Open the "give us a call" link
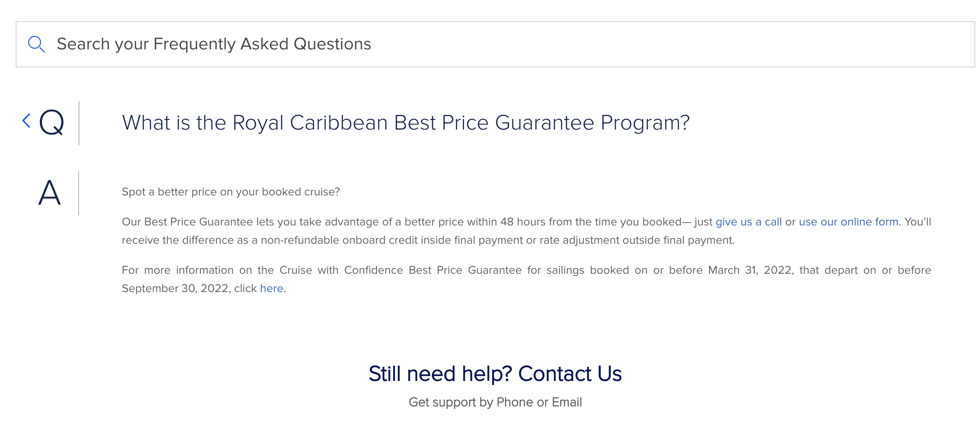The width and height of the screenshot is (980, 426). click(748, 221)
